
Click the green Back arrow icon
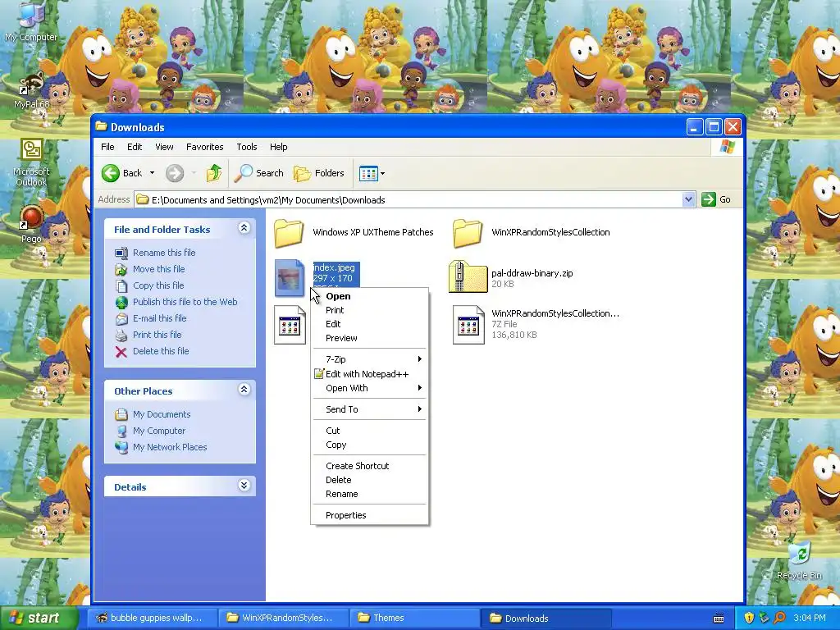tap(111, 173)
